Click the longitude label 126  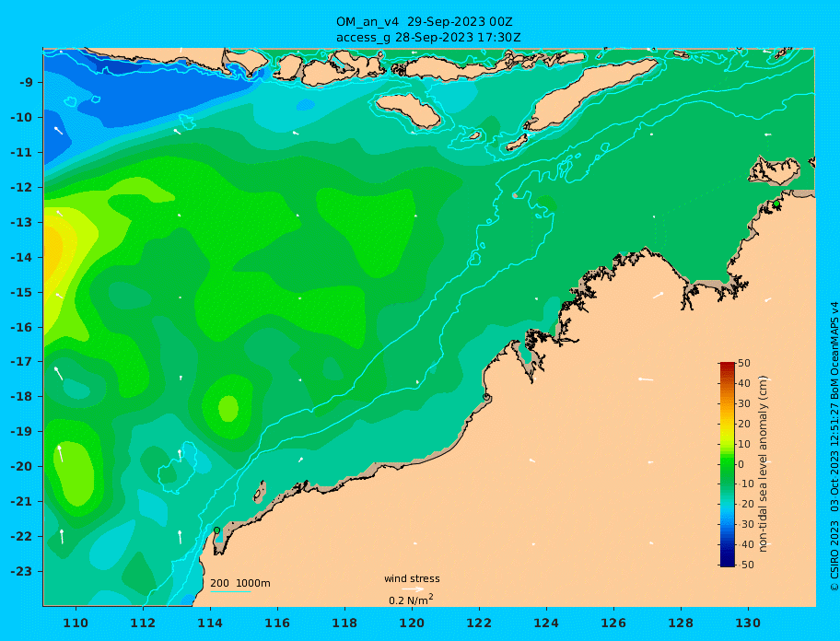[613, 623]
